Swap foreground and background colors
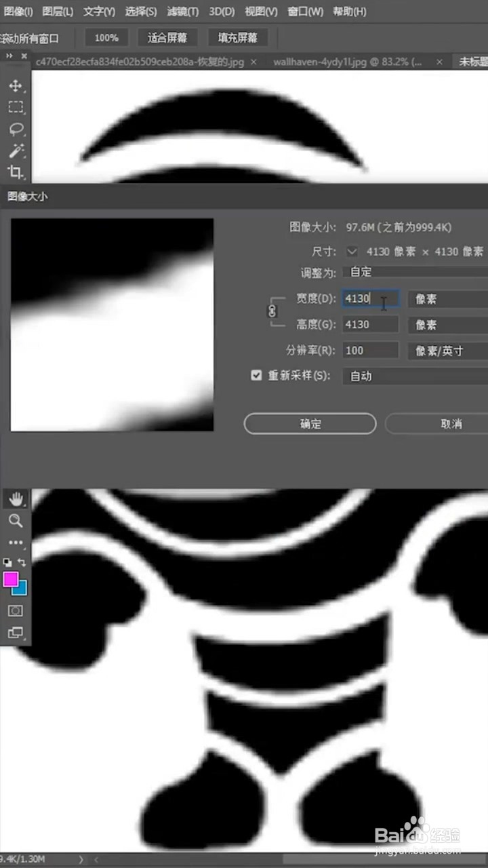 (22, 562)
